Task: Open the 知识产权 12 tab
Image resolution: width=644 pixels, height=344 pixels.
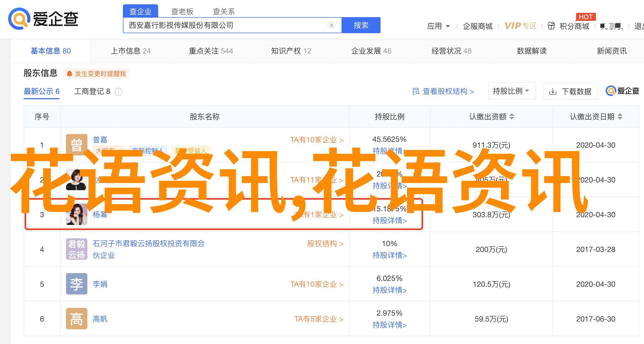Action: coord(291,51)
